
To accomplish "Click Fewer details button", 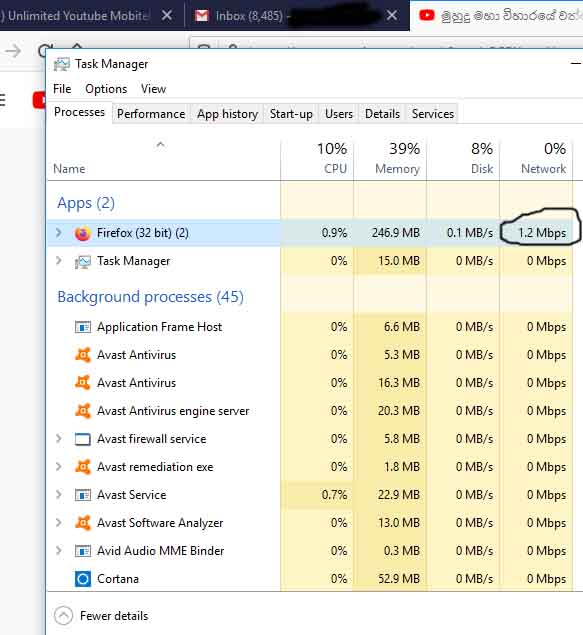I will click(101, 616).
